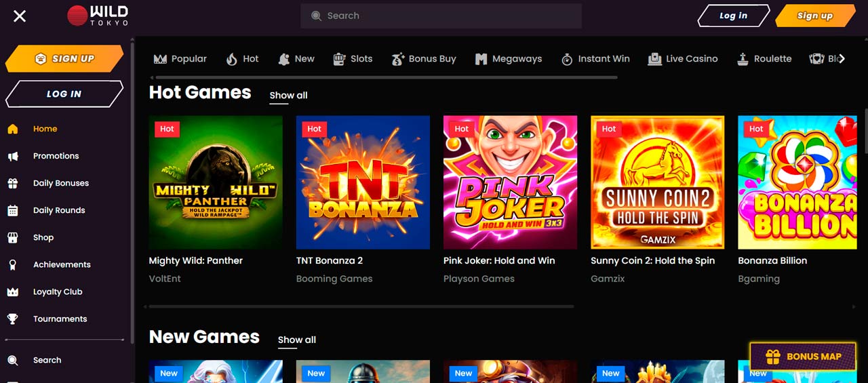Select the New category icon
This screenshot has height=383, width=868.
click(283, 59)
